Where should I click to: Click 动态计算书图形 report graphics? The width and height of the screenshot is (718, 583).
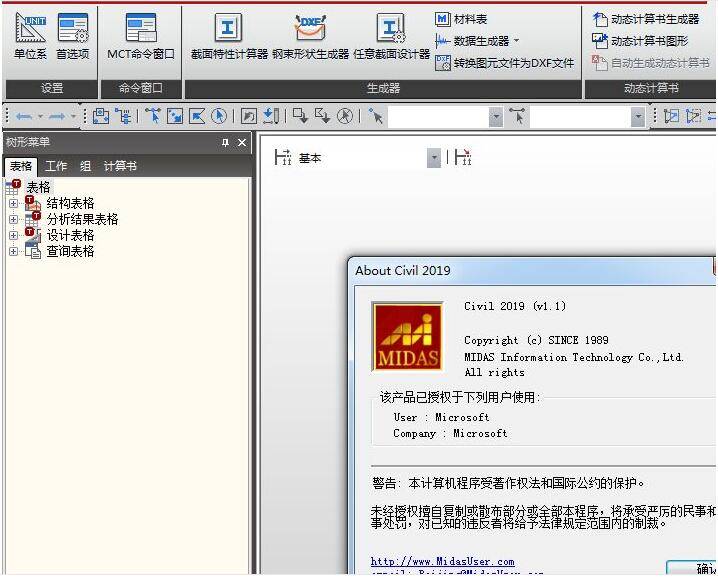click(640, 41)
